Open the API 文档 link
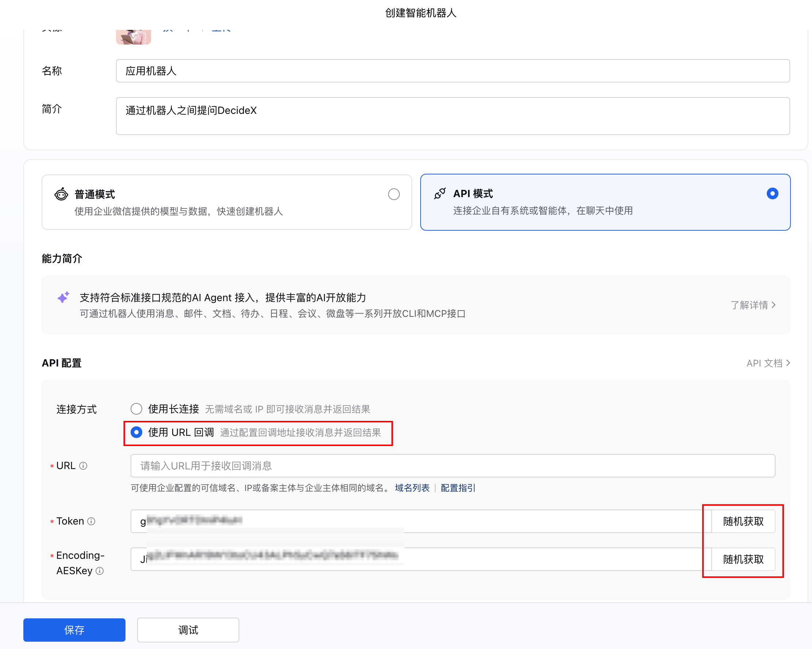 [768, 363]
